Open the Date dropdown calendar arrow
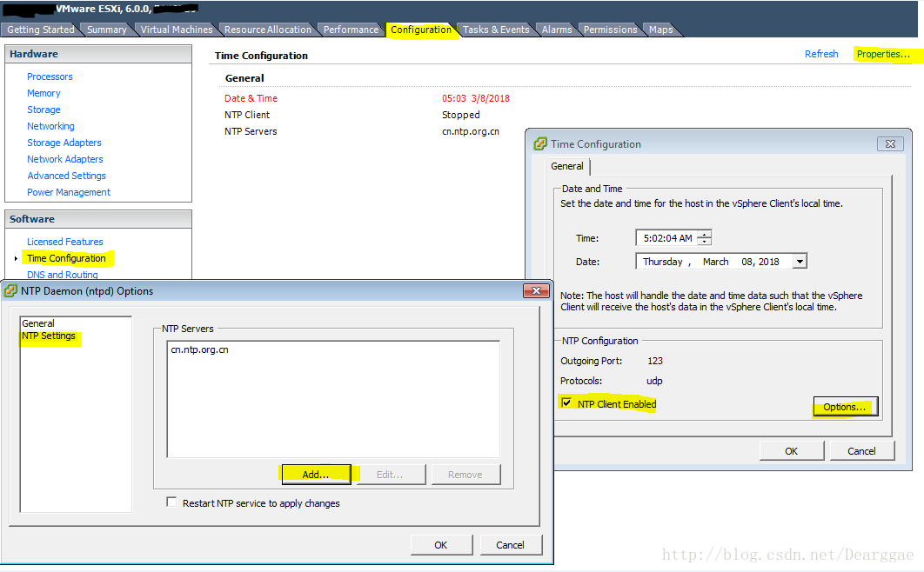924x572 pixels. click(x=800, y=262)
